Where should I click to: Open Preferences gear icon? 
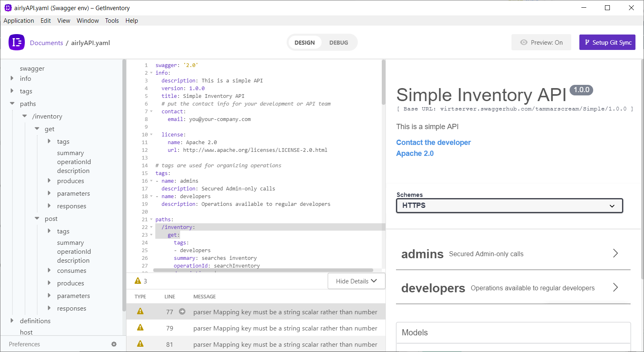pos(114,344)
